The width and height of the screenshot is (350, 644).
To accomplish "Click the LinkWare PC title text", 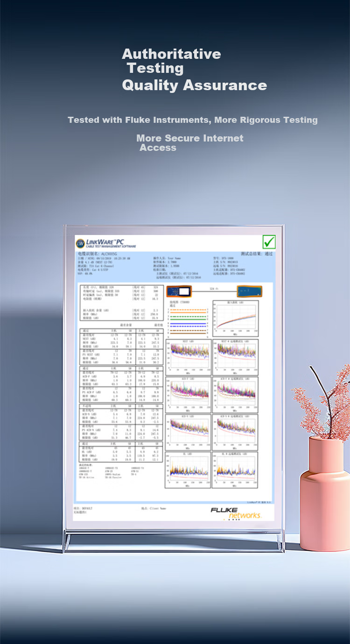I will (x=105, y=241).
